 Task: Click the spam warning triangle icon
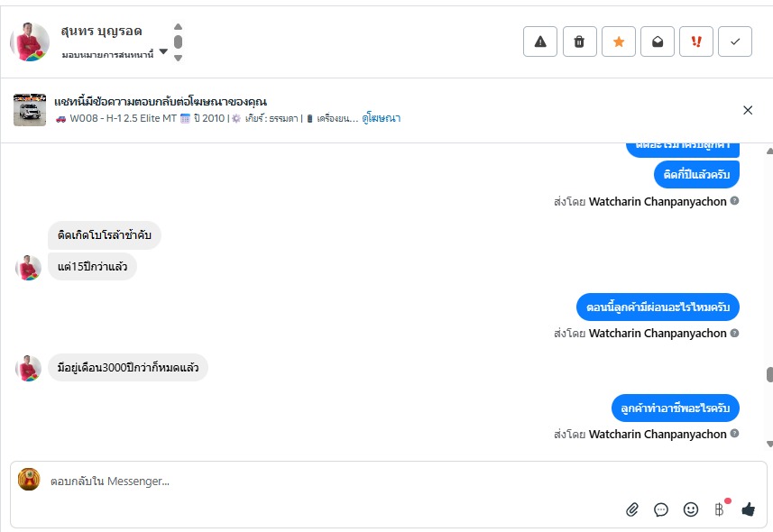(x=540, y=41)
